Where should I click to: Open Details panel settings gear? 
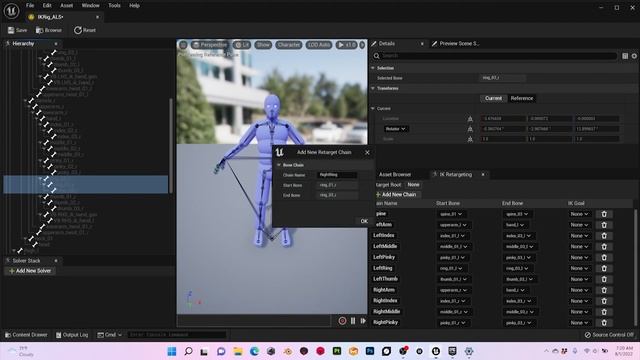tap(634, 56)
